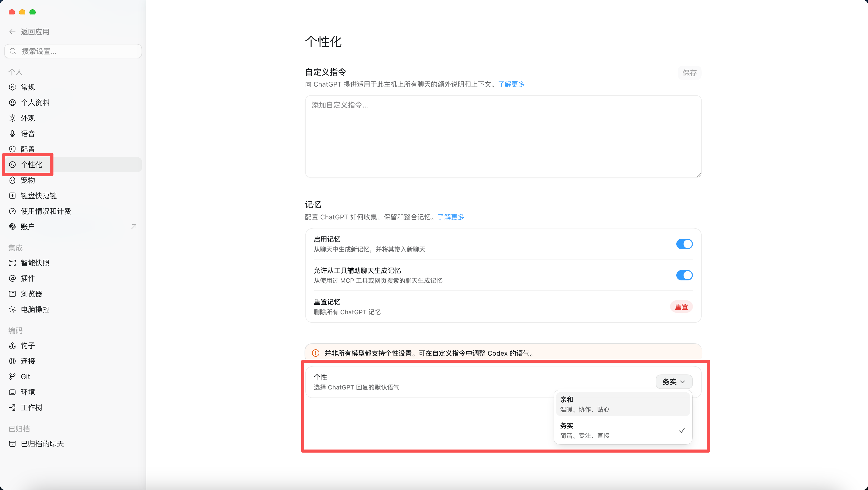Viewport: 868px width, 490px height.
Task: Click the snapshot icon beside 智能快照
Action: [x=12, y=263]
